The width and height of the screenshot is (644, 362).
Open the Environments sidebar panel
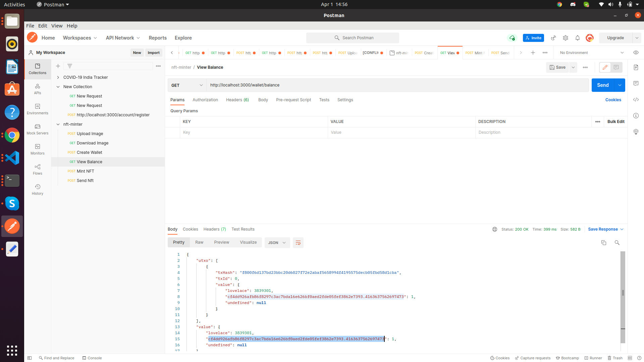[x=38, y=109]
